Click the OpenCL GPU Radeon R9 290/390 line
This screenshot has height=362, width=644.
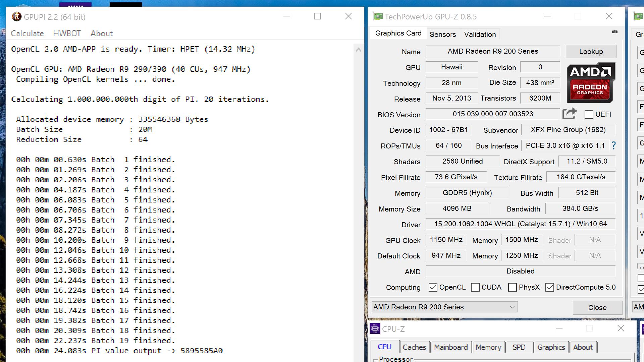point(131,69)
